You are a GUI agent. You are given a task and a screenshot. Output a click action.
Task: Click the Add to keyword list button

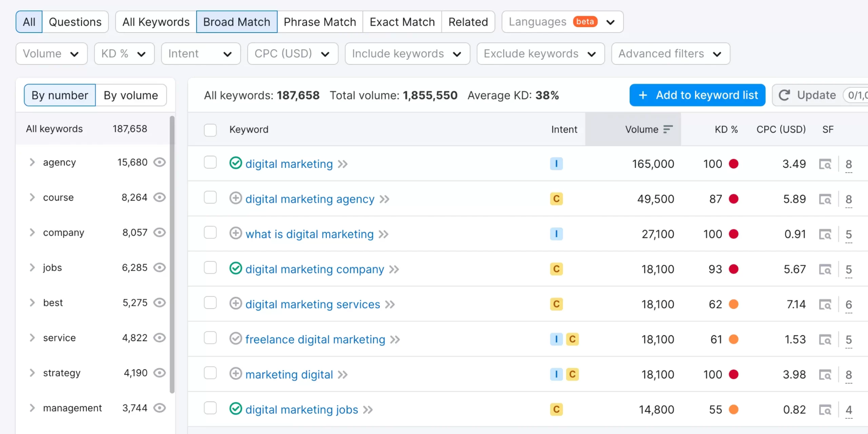(x=697, y=95)
